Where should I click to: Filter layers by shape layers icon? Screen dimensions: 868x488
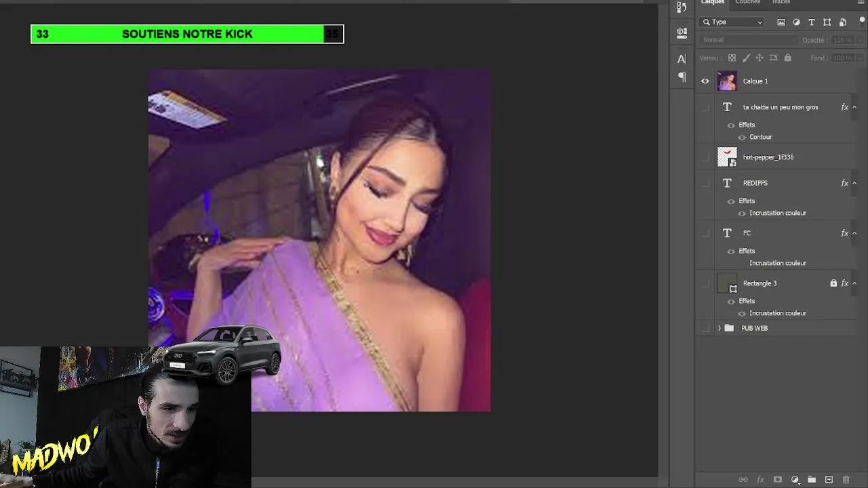click(827, 22)
